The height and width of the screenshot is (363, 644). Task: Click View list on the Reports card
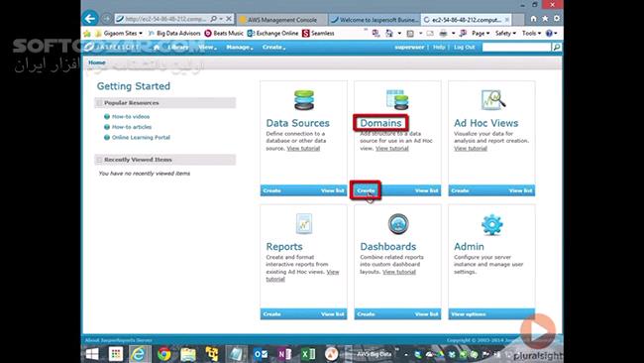[333, 314]
